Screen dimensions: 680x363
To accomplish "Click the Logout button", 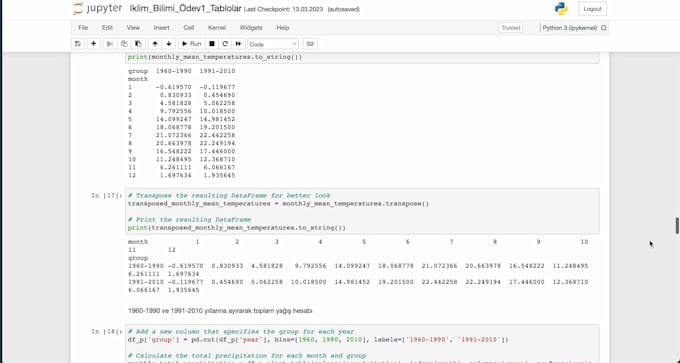I will point(592,9).
